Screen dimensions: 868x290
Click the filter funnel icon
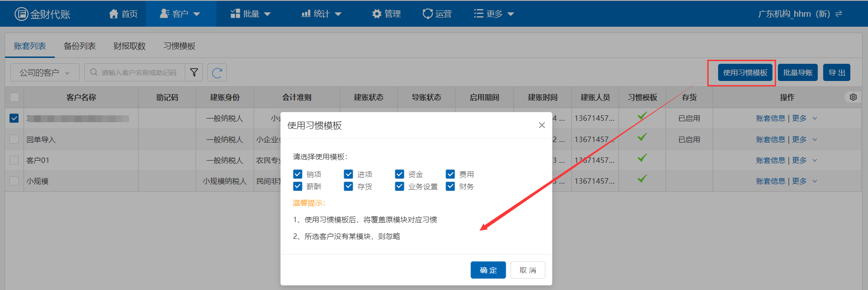194,72
